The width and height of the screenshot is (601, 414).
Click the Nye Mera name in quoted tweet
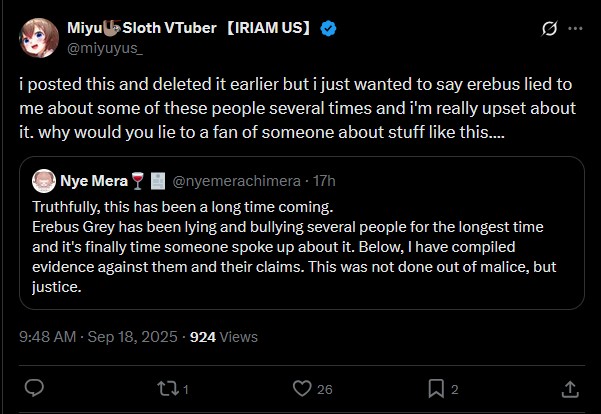(93, 181)
